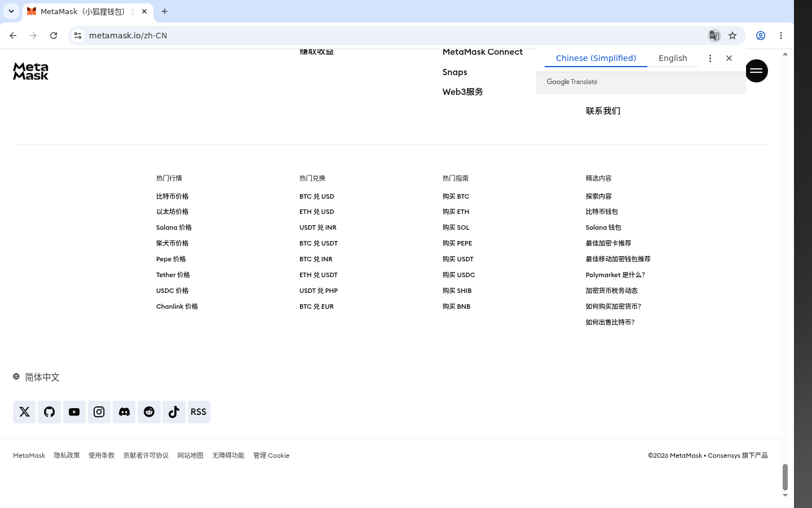
Task: Bookmark this page with the star icon
Action: tap(732, 36)
